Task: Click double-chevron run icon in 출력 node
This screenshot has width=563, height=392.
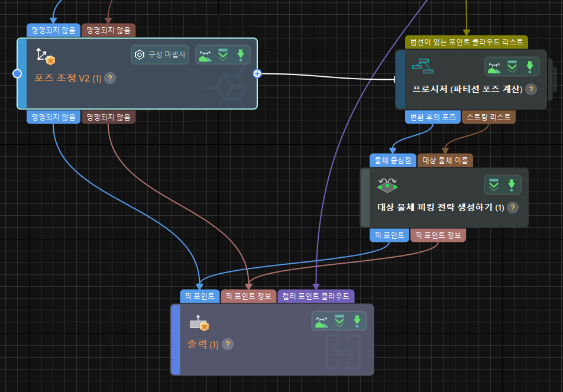Action: click(339, 321)
